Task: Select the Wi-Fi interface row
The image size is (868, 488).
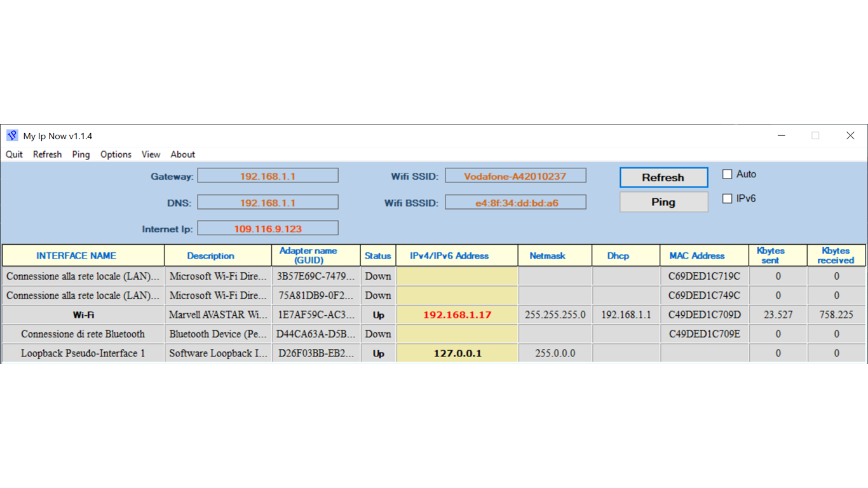Action: click(433, 315)
